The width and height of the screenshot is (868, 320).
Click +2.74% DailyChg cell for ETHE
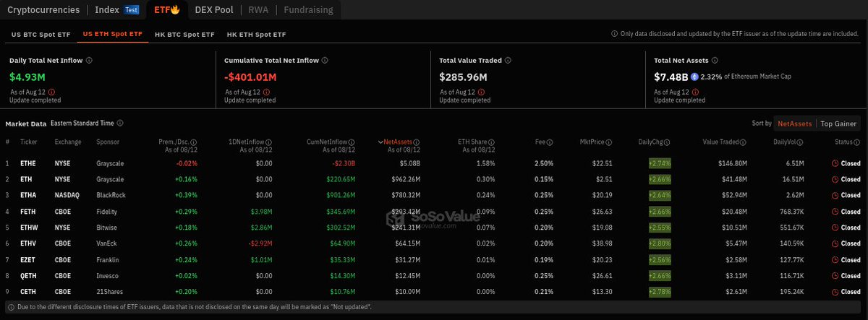[x=660, y=163]
